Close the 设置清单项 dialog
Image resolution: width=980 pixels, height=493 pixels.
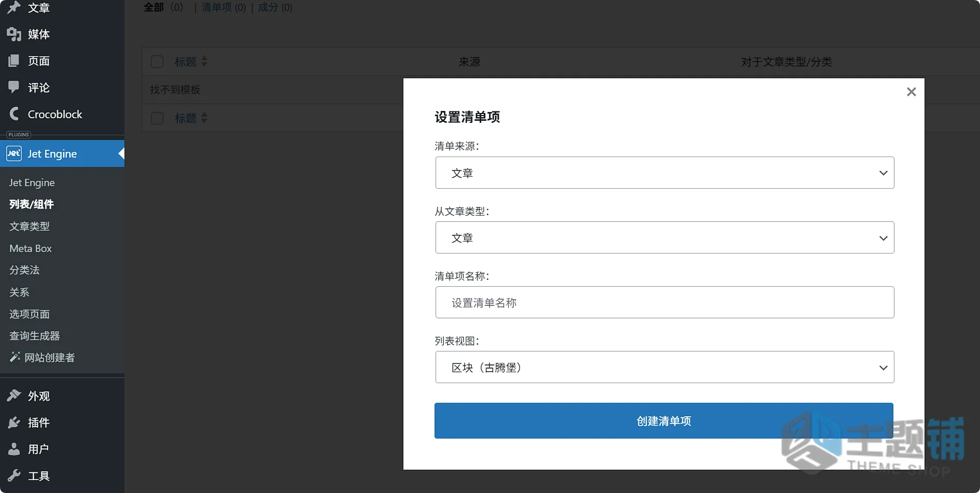pyautogui.click(x=911, y=92)
